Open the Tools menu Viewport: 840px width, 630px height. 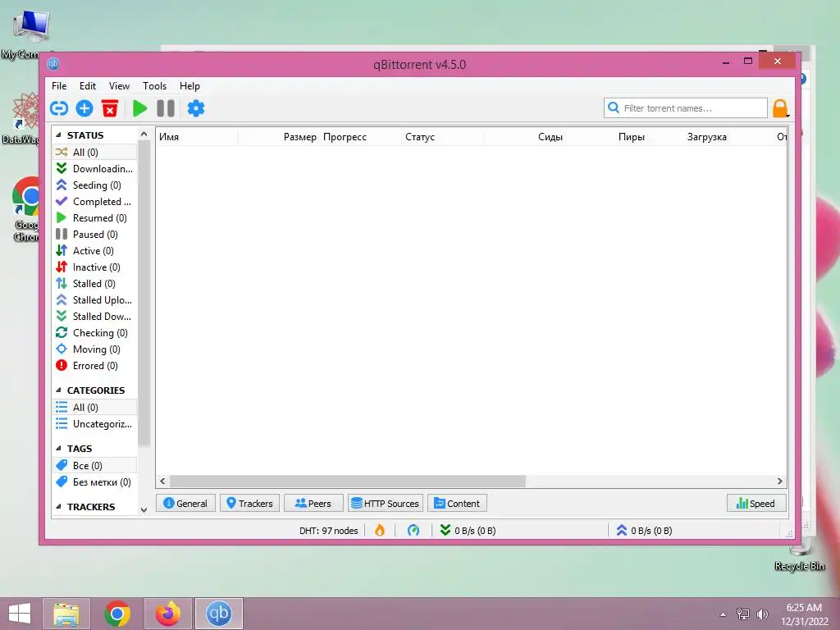[x=154, y=85]
